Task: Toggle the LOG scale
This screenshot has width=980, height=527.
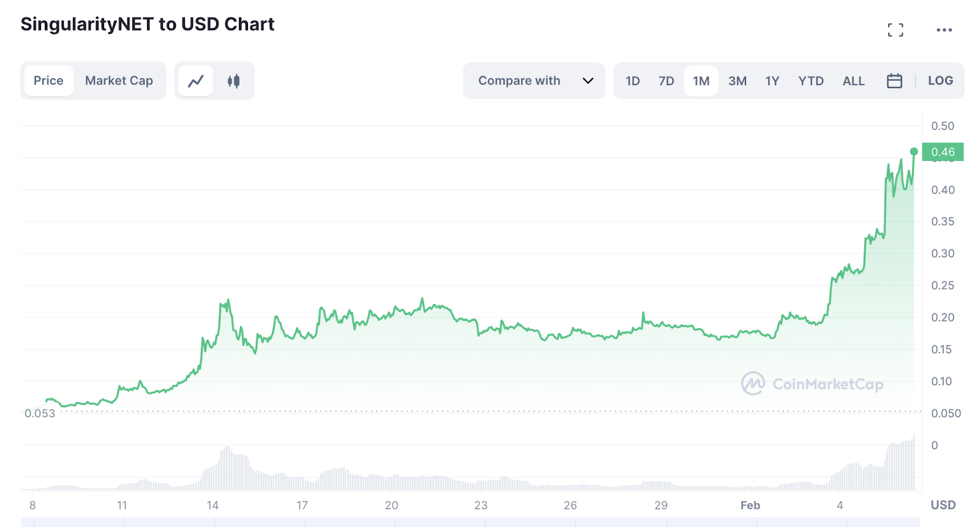Action: 940,81
